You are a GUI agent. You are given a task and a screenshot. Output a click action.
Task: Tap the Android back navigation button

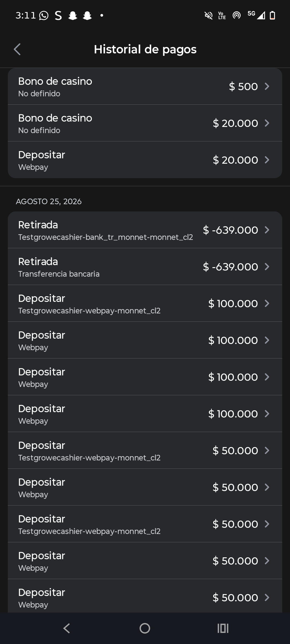67,628
